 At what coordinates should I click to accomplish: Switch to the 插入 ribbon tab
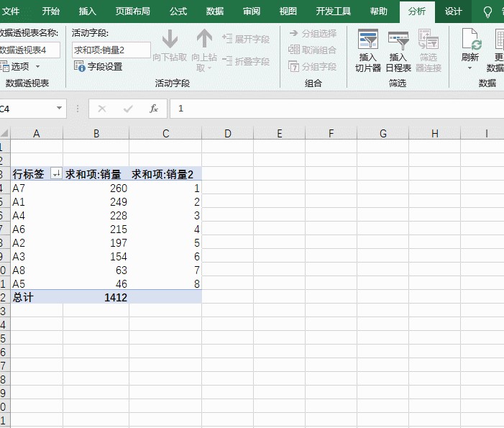[x=88, y=12]
